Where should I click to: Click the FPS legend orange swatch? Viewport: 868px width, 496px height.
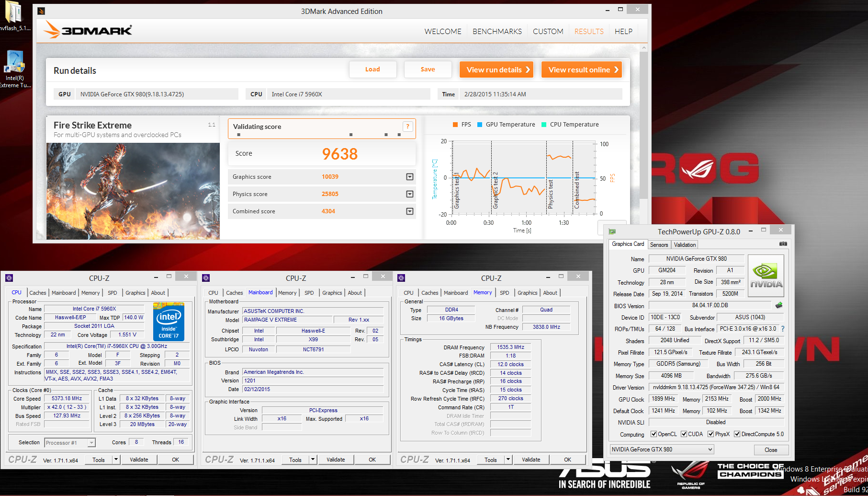[x=455, y=125]
